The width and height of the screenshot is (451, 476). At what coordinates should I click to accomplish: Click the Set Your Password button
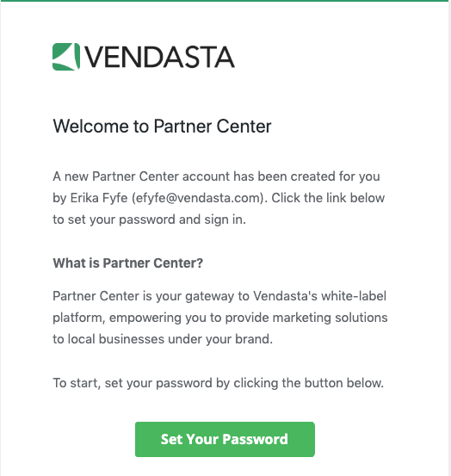point(225,439)
